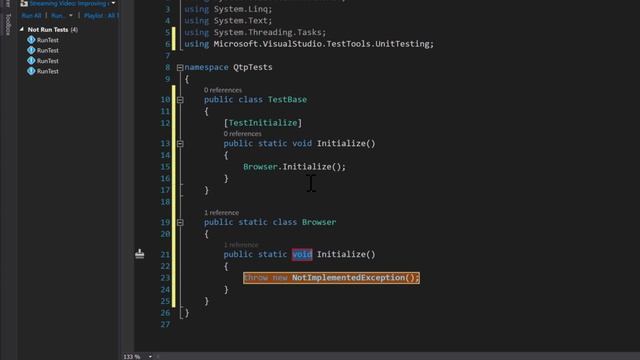Open the Toolbox side tab

(8, 24)
